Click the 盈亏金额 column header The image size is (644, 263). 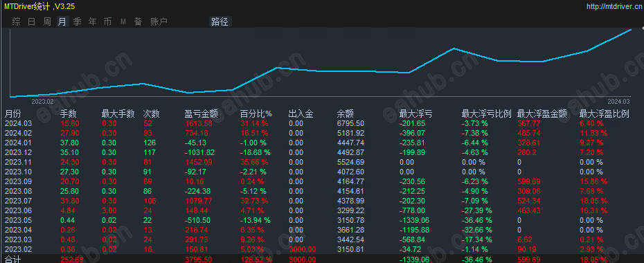point(202,114)
